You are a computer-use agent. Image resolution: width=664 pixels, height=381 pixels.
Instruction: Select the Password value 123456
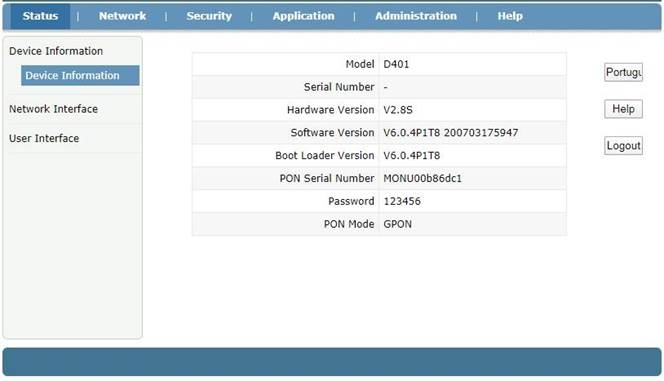point(402,202)
